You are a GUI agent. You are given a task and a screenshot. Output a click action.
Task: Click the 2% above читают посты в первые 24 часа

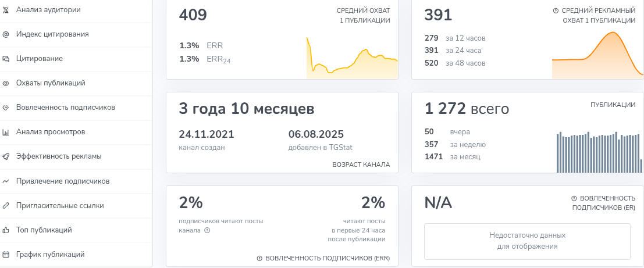[373, 203]
